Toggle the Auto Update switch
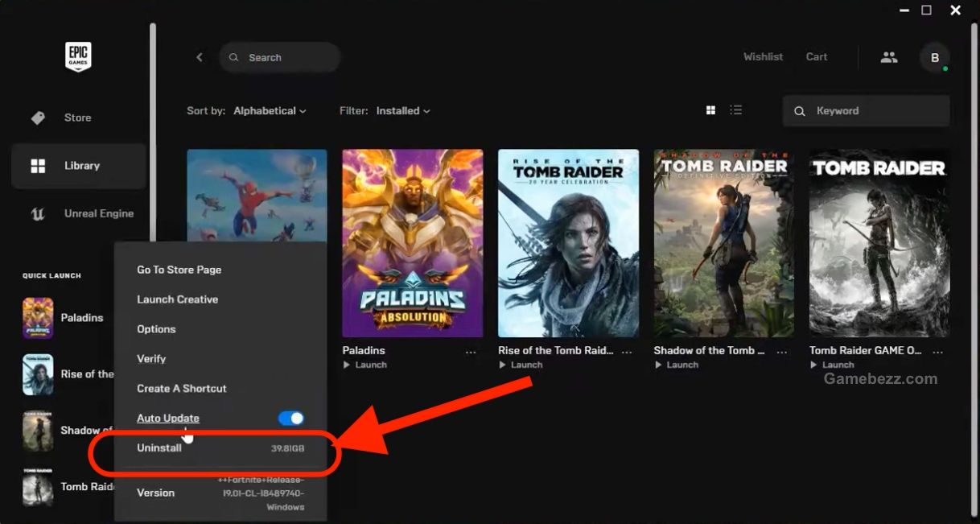The height and width of the screenshot is (524, 980). click(x=291, y=419)
